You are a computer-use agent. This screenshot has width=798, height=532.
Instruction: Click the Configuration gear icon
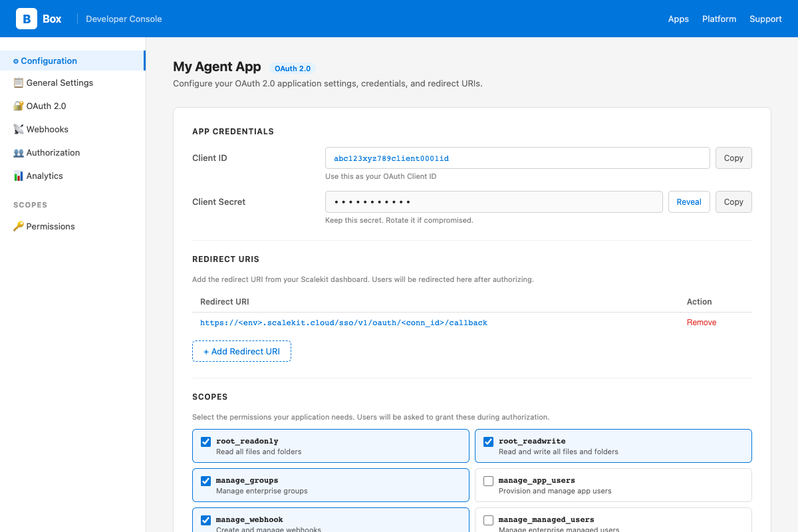pyautogui.click(x=16, y=61)
